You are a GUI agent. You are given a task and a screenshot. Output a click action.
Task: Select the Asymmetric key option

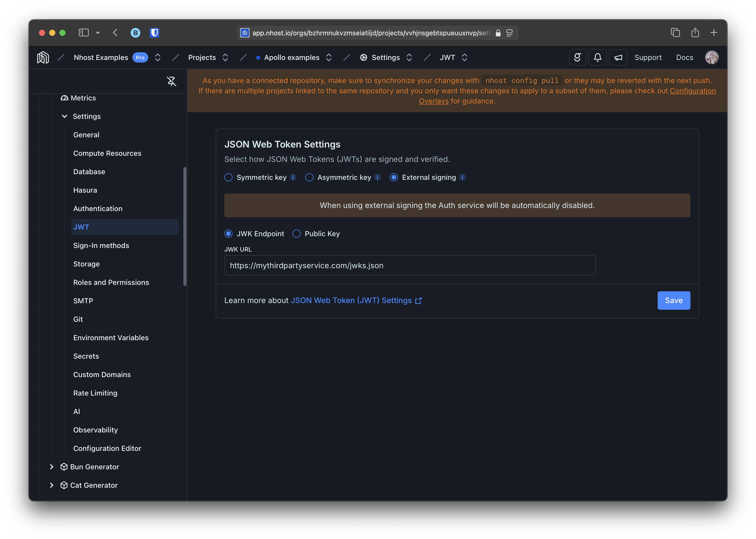coord(309,177)
